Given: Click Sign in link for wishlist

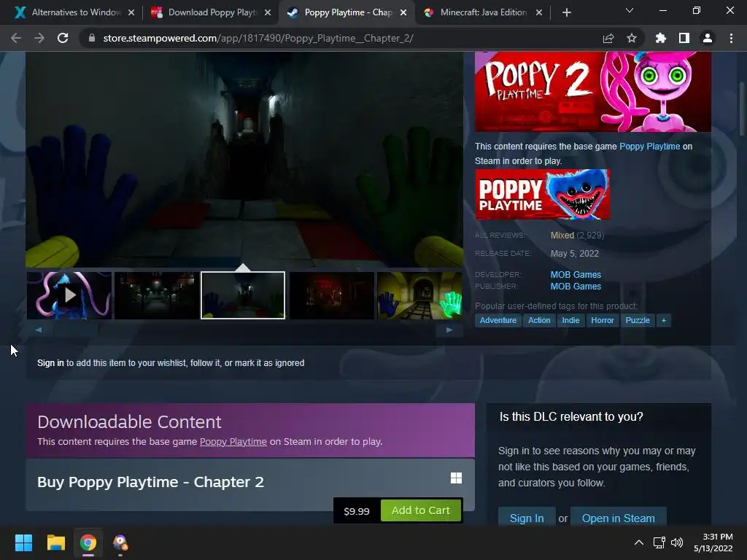Looking at the screenshot, I should [x=50, y=363].
